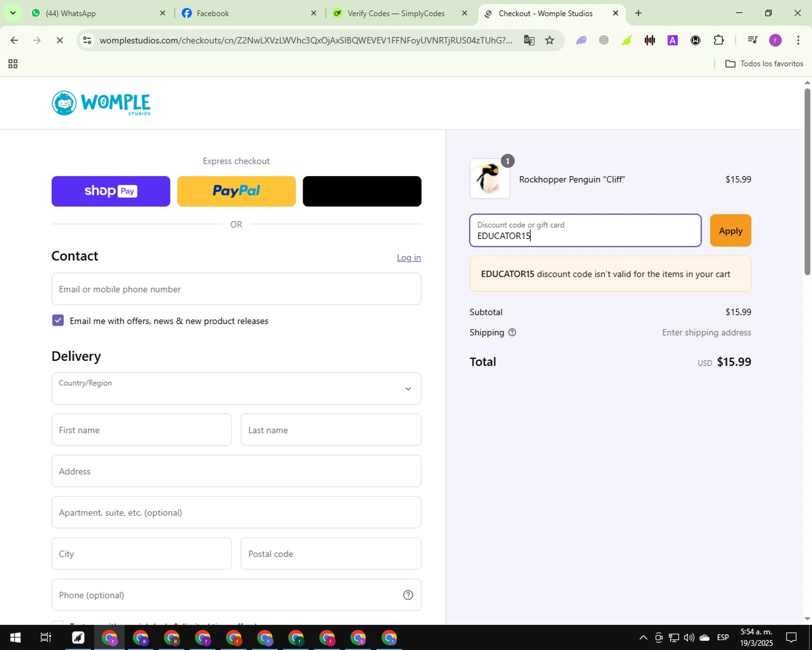View site information icon in address bar

(87, 40)
